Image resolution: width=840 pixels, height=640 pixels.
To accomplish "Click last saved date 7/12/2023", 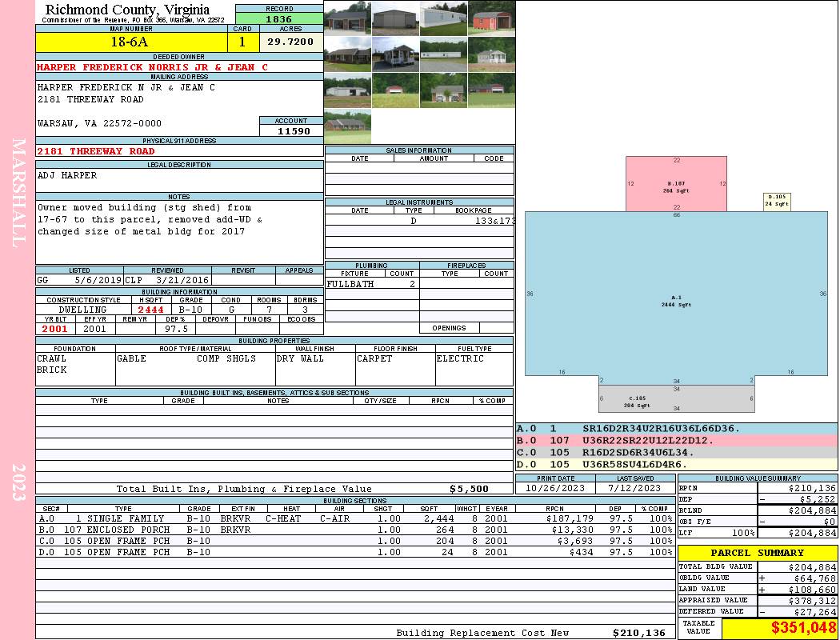I will pos(635,489).
